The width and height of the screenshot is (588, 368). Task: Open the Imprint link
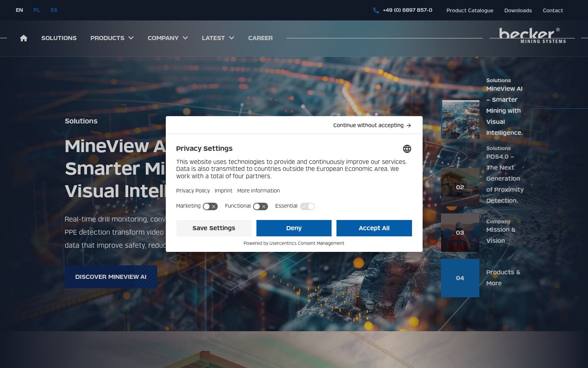click(223, 191)
